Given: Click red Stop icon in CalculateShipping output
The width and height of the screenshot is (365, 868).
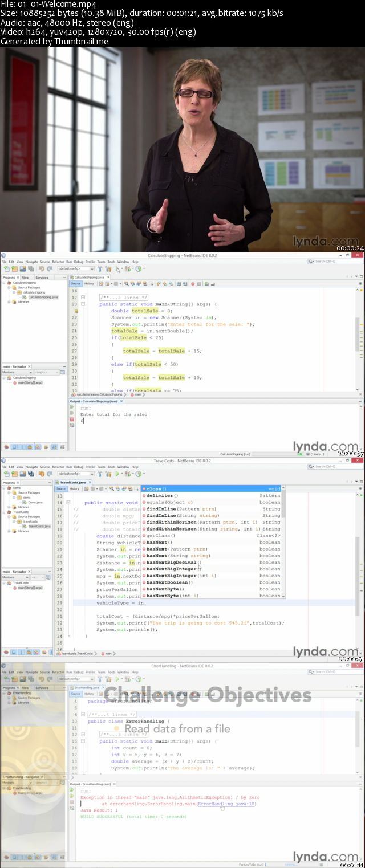Looking at the screenshot, I should (72, 419).
